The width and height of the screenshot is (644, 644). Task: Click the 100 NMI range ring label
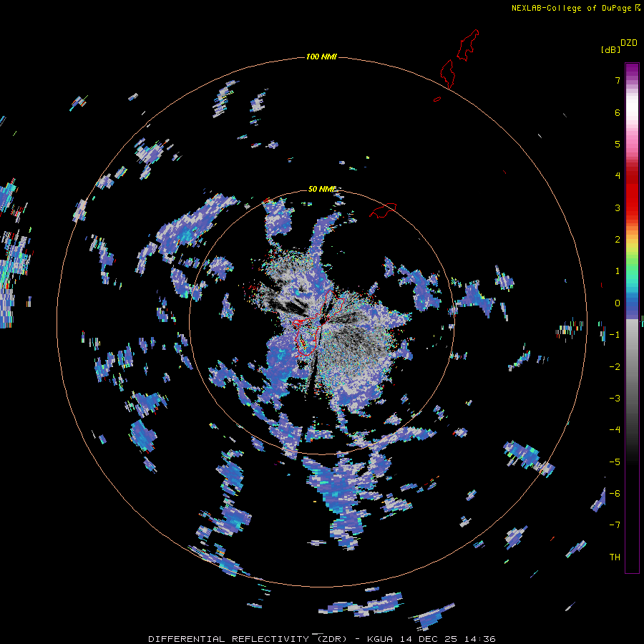[x=321, y=57]
